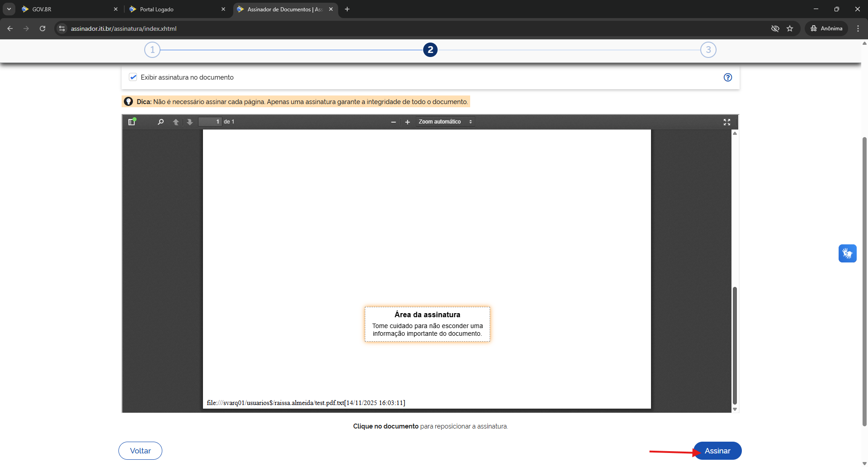The width and height of the screenshot is (868, 467).
Task: Open the Zoom automático dropdown
Action: pyautogui.click(x=445, y=122)
